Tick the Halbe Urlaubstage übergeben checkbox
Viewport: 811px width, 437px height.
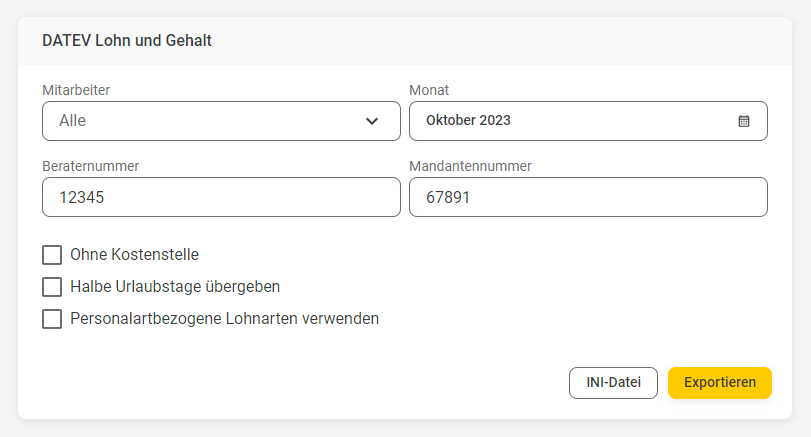pos(52,287)
